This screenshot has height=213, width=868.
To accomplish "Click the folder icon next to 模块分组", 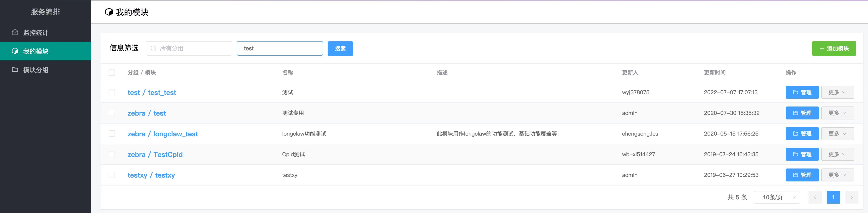I will point(15,70).
